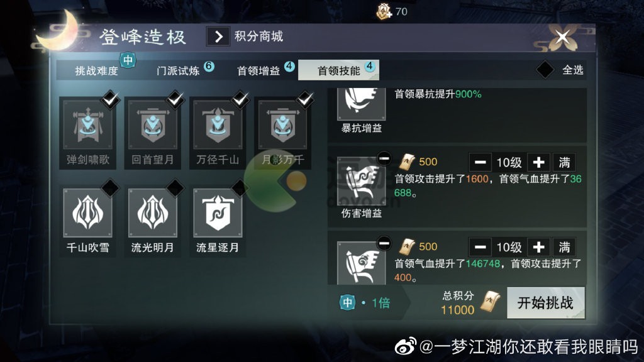Image resolution: width=644 pixels, height=362 pixels.
Task: Select the 流星逐月 skill icon
Action: tap(218, 213)
